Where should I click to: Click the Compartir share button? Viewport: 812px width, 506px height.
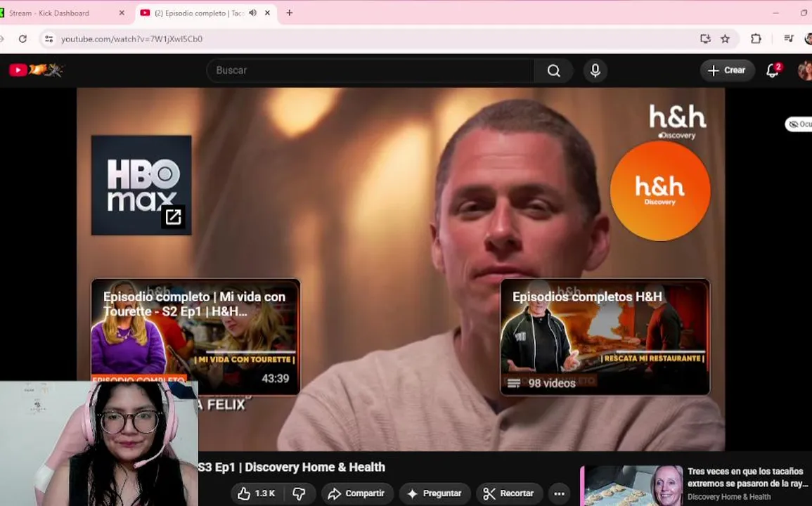357,493
